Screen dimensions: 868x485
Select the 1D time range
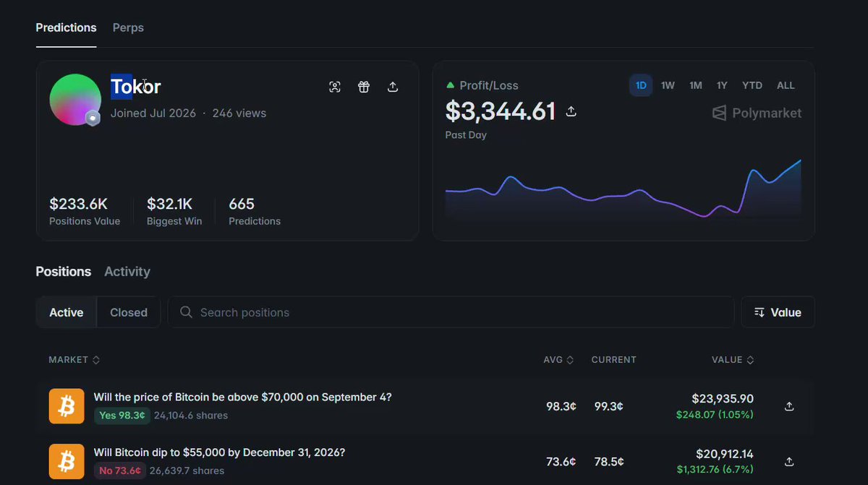coord(641,85)
